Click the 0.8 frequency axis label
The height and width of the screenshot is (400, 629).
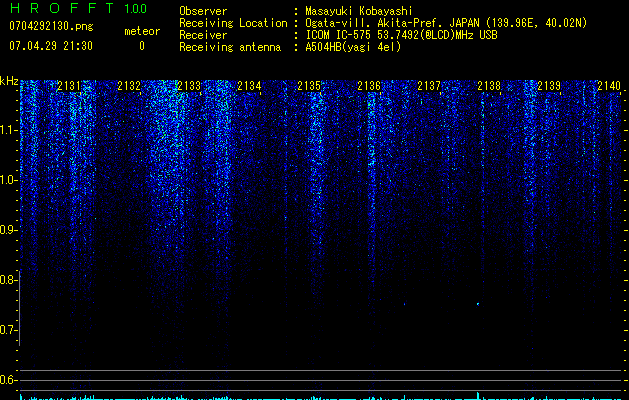click(x=7, y=280)
